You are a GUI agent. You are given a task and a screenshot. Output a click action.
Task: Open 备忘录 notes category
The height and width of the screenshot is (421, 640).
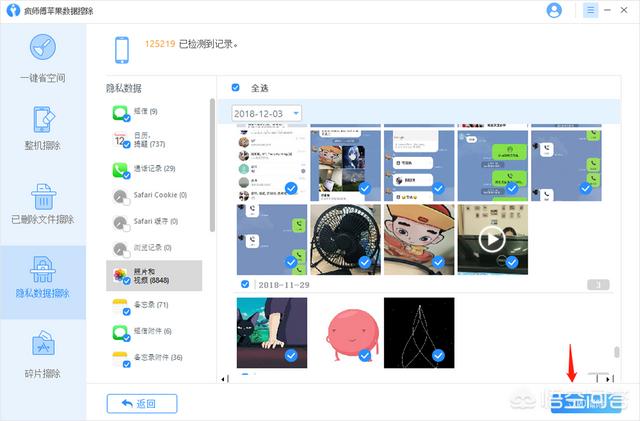149,304
